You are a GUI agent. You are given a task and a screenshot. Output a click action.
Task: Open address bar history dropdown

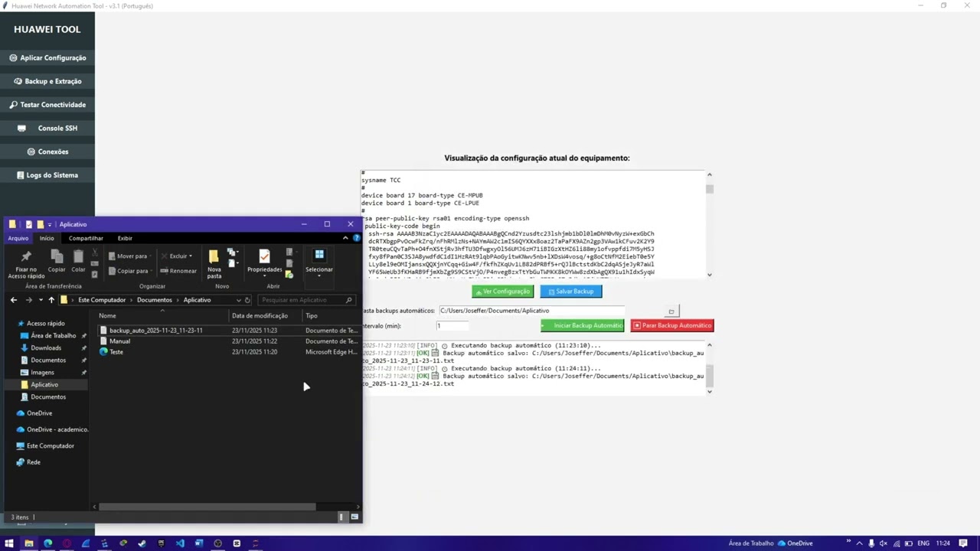pyautogui.click(x=238, y=300)
